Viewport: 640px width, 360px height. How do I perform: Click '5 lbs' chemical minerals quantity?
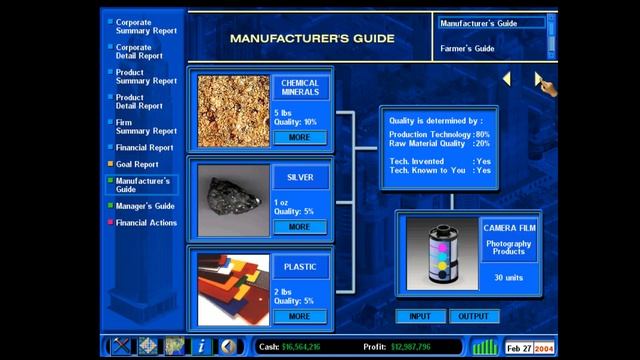click(x=283, y=113)
